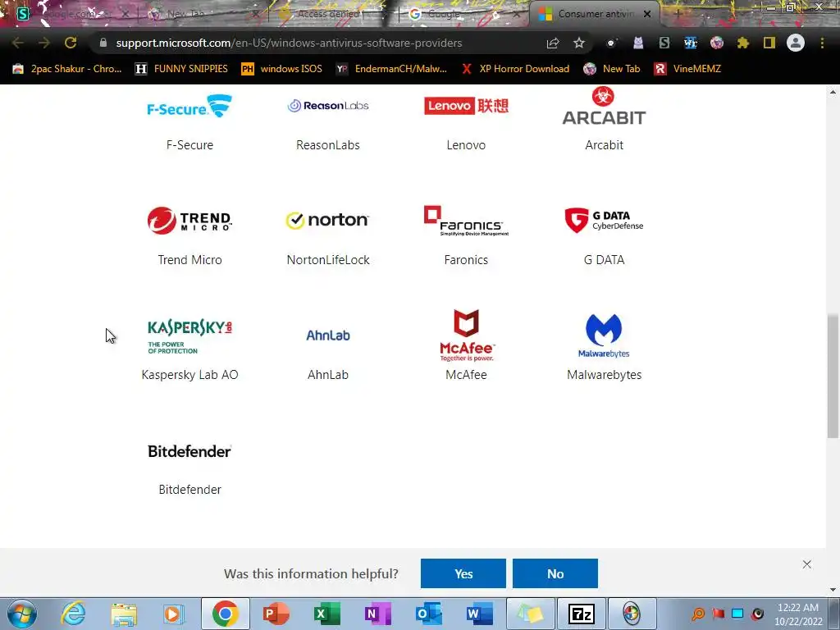This screenshot has height=630, width=840.
Task: Open the windows ISOS bookmark
Action: pyautogui.click(x=282, y=69)
